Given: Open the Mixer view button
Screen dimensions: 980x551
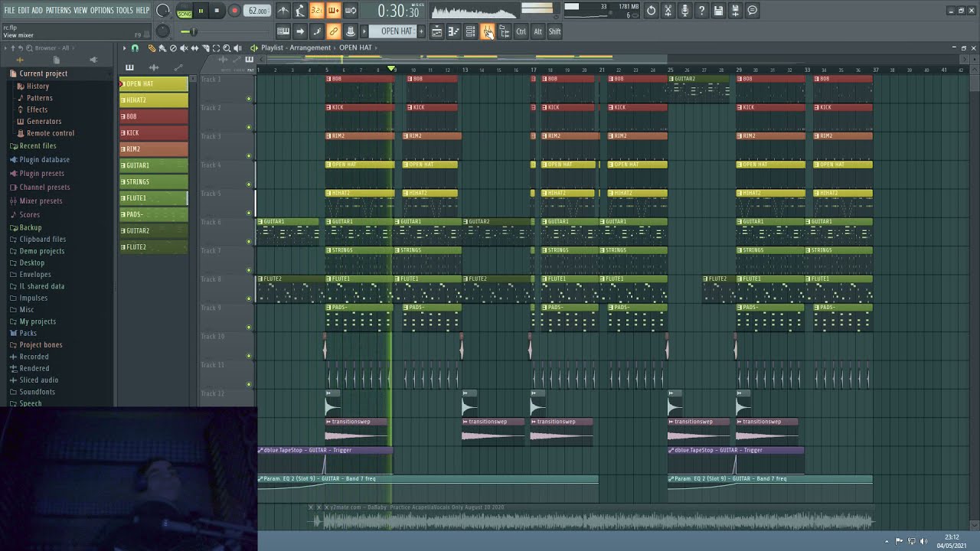Looking at the screenshot, I should [x=487, y=31].
